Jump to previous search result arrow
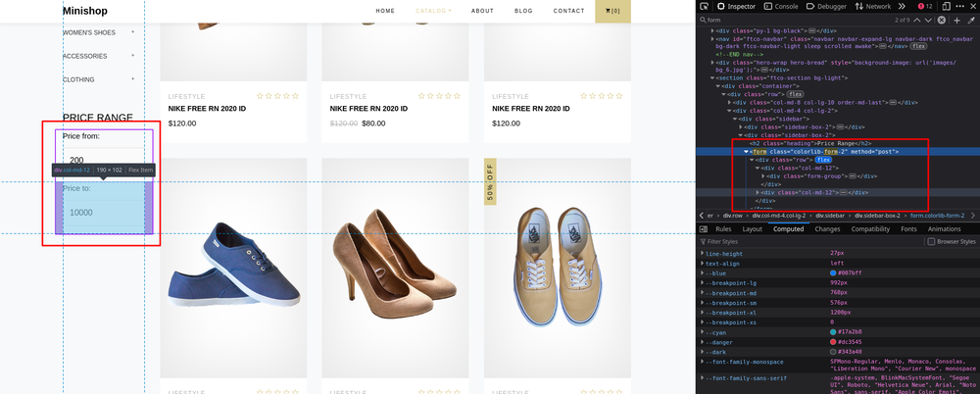Screen dimensions: 980x394 [x=917, y=20]
